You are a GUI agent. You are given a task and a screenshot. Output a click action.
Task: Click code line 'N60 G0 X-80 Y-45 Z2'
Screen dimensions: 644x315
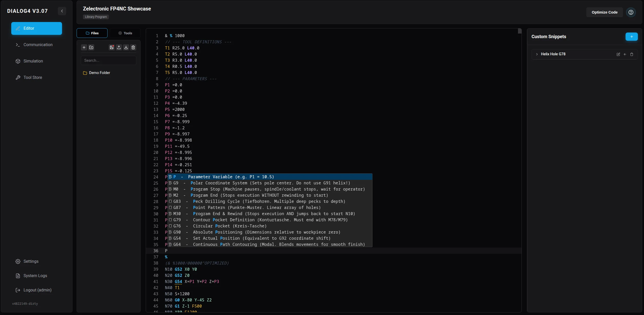point(188,300)
